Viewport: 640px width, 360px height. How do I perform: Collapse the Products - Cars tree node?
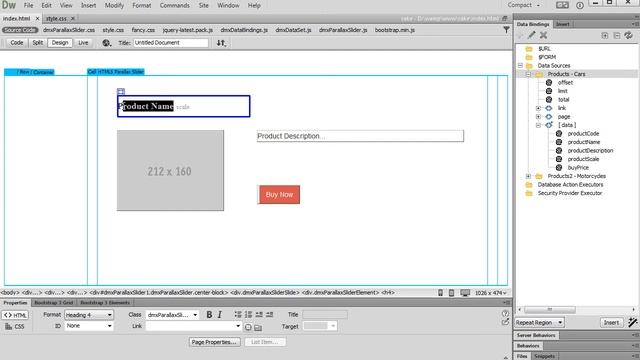coord(529,74)
